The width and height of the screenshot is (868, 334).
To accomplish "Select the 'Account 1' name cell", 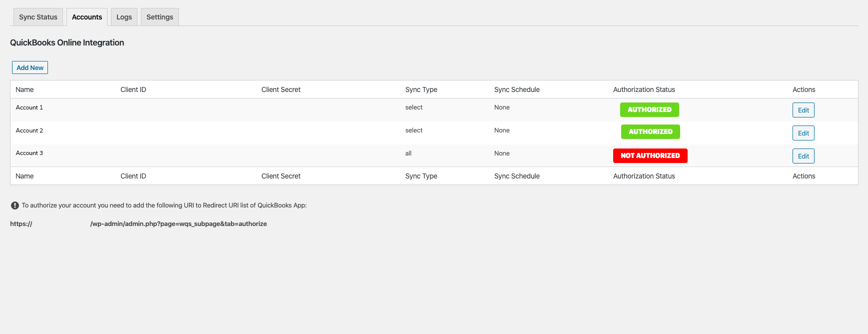I will (x=29, y=107).
